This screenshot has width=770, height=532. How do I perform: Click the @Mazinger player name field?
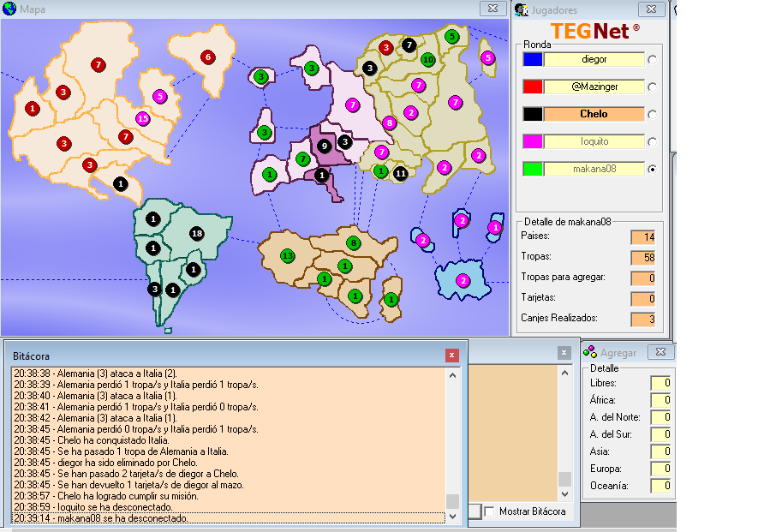pyautogui.click(x=594, y=87)
